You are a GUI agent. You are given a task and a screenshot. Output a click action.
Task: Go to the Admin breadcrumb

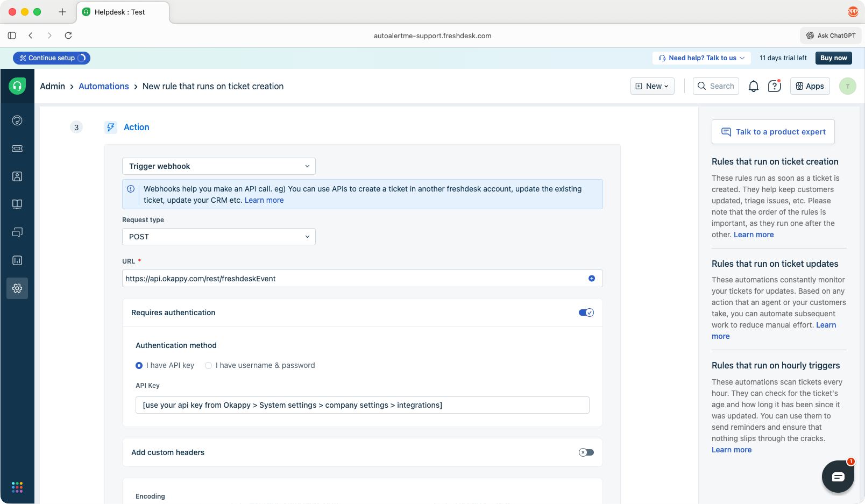pyautogui.click(x=52, y=86)
